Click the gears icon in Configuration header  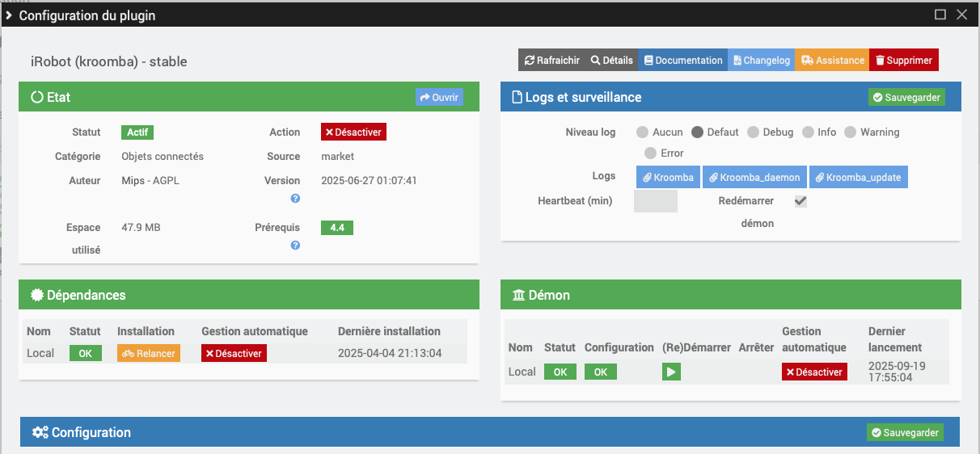pos(40,432)
